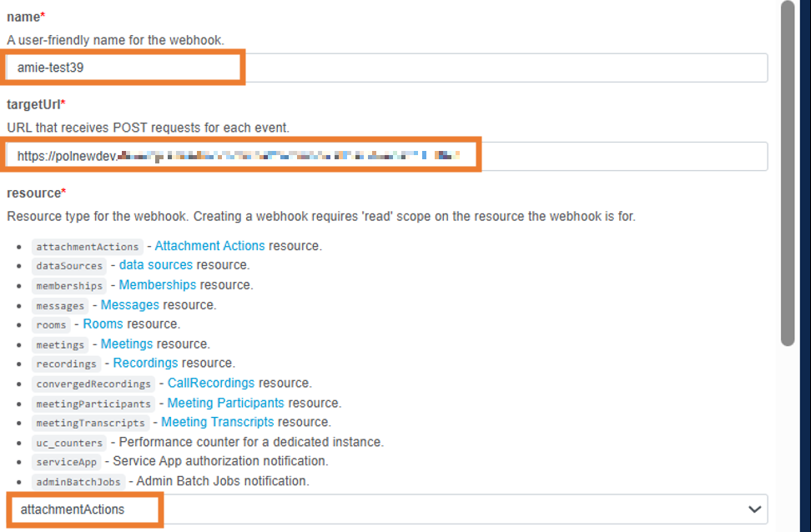Click the attachmentActions code tag
Viewport: 811px width, 532px height.
tap(88, 247)
